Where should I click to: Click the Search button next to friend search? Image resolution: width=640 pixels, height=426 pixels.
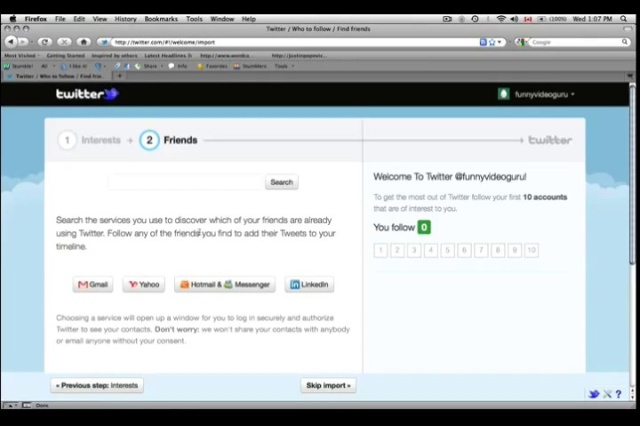[282, 182]
